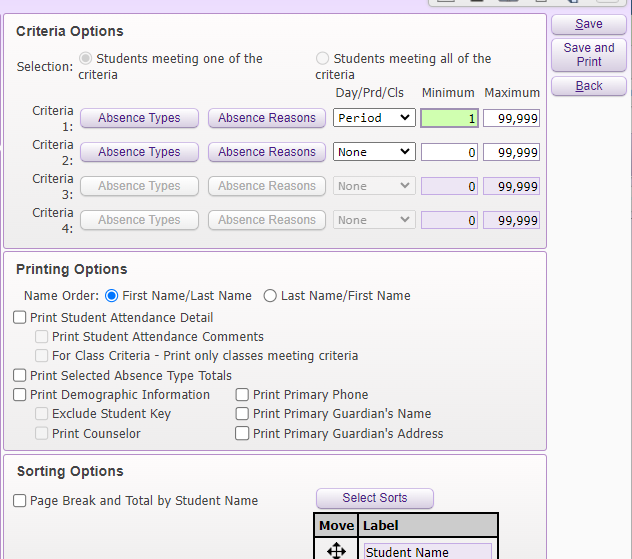Check Page Break and Total by Student Name
632x559 pixels.
tap(20, 501)
